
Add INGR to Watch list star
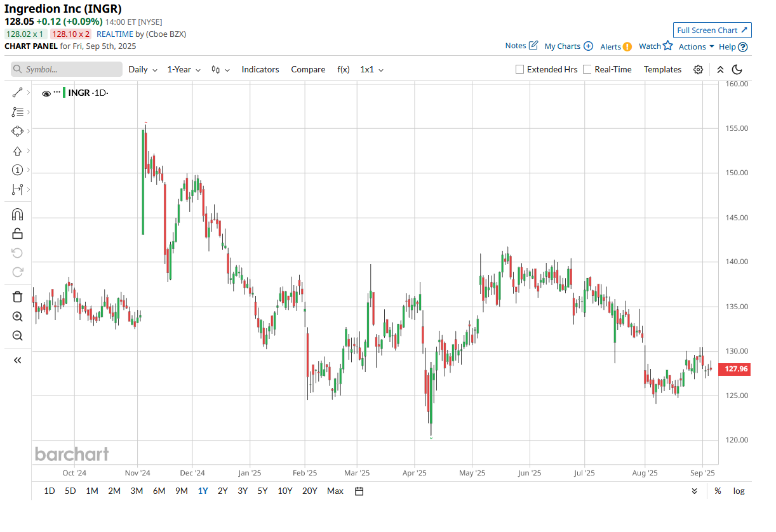(x=667, y=46)
